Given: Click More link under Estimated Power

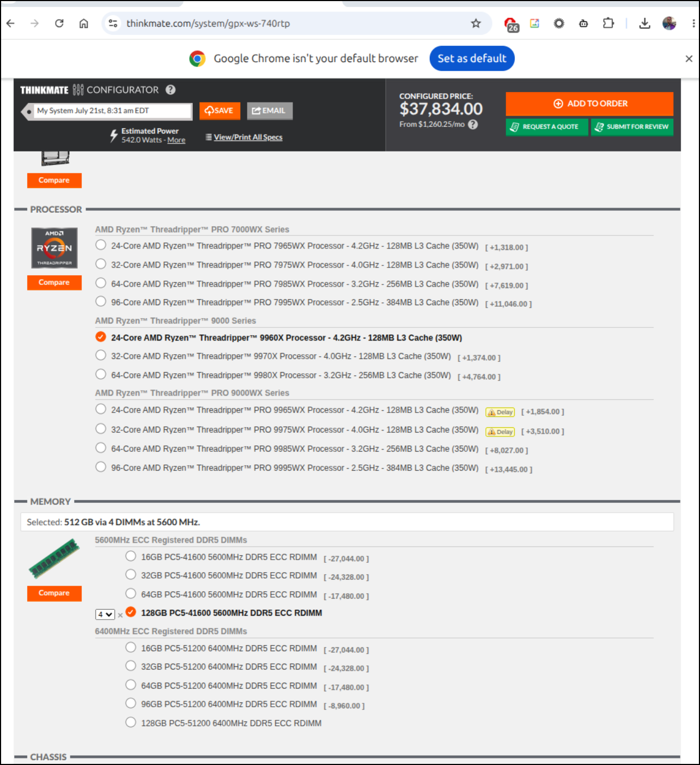Looking at the screenshot, I should point(176,140).
